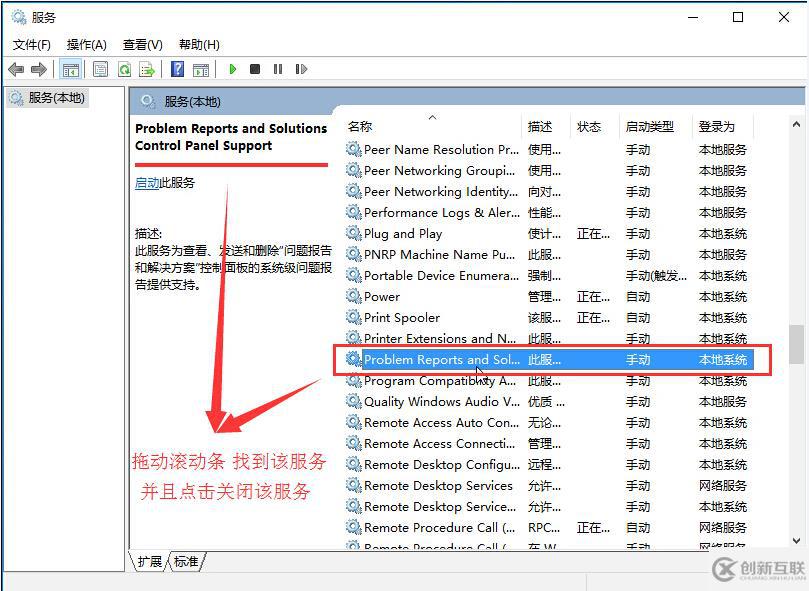Image resolution: width=809 pixels, height=591 pixels.
Task: Click the Properties toolbar icon
Action: (101, 69)
